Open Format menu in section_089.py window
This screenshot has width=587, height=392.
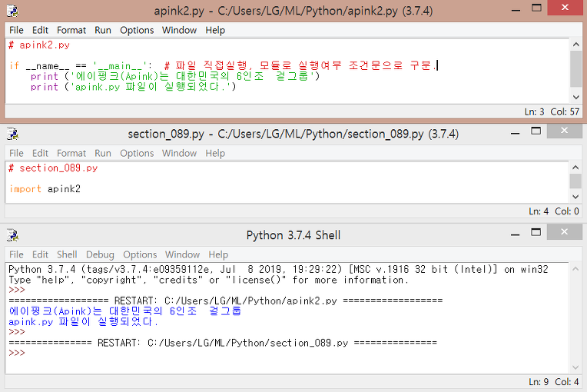pyautogui.click(x=71, y=154)
